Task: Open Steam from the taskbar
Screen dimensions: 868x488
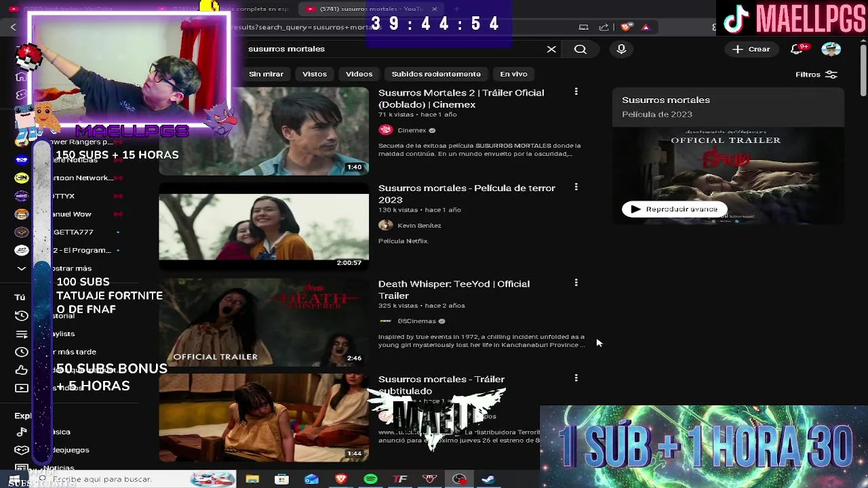Action: (x=488, y=479)
